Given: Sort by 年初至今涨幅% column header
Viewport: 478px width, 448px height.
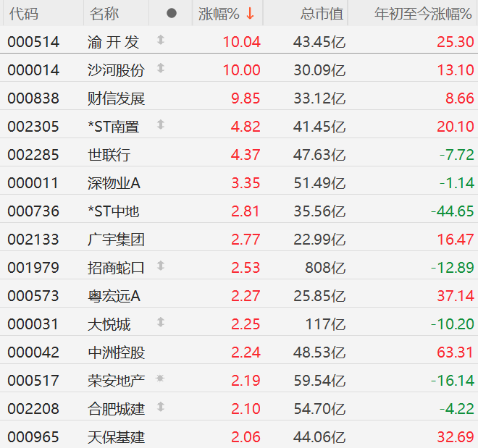Looking at the screenshot, I should point(424,14).
